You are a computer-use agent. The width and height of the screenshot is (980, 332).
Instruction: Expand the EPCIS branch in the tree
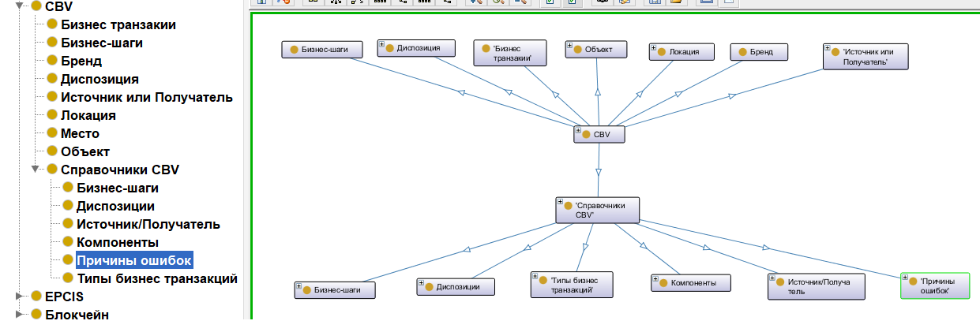tap(19, 297)
